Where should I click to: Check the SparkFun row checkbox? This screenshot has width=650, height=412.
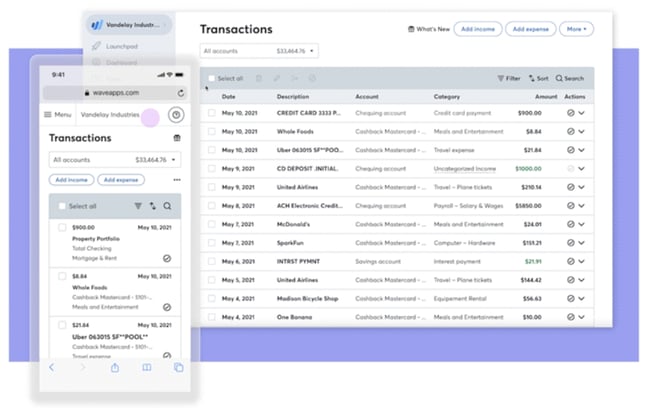[x=211, y=242]
